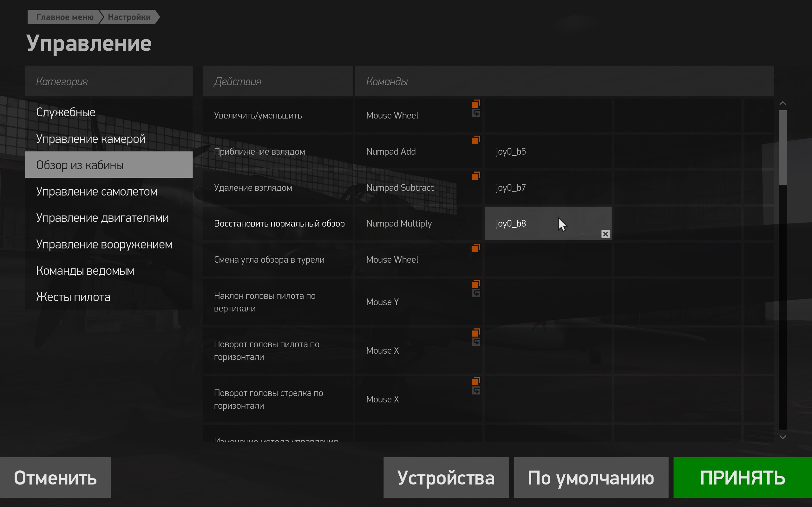Click orange icon beside Numpad Subtract

click(x=476, y=176)
